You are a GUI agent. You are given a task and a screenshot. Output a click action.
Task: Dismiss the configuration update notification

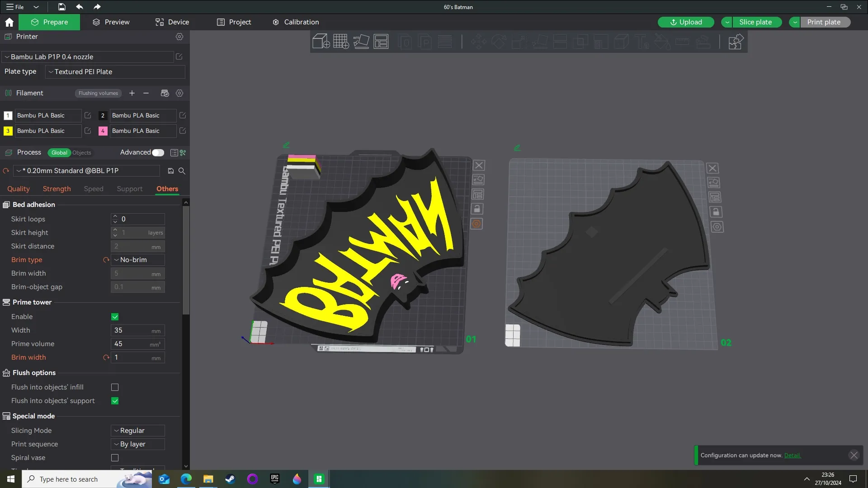pos(854,455)
